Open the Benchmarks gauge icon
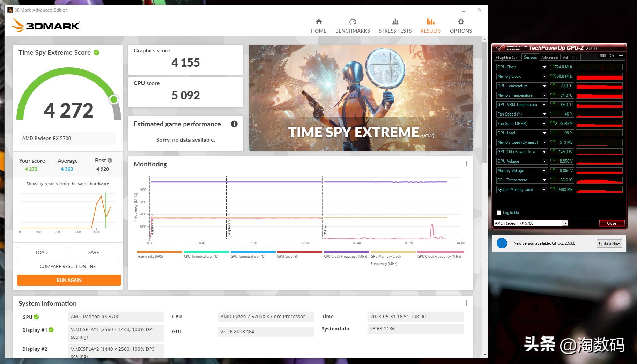Image resolution: width=637 pixels, height=364 pixels. pyautogui.click(x=353, y=22)
